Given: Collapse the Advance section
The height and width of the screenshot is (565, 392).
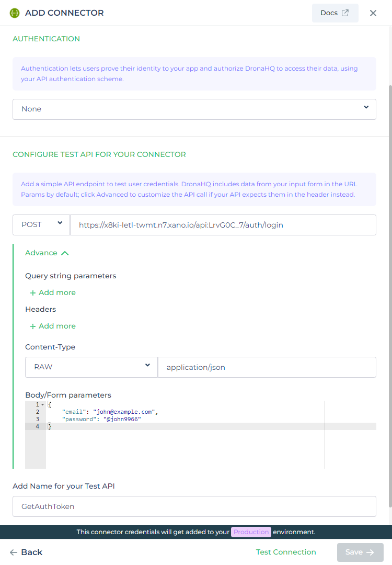Looking at the screenshot, I should pyautogui.click(x=47, y=253).
